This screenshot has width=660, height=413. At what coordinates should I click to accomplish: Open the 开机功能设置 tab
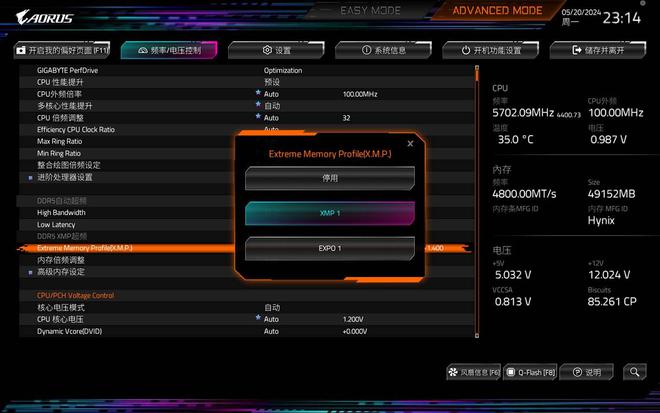click(491, 50)
